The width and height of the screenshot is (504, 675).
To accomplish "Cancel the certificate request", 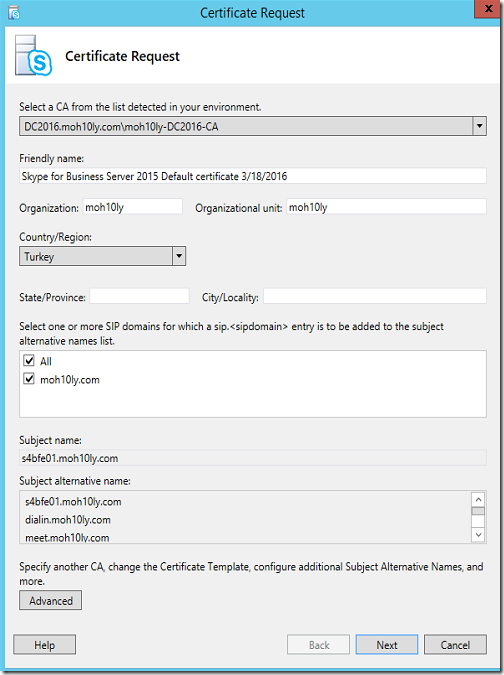I will coord(455,645).
